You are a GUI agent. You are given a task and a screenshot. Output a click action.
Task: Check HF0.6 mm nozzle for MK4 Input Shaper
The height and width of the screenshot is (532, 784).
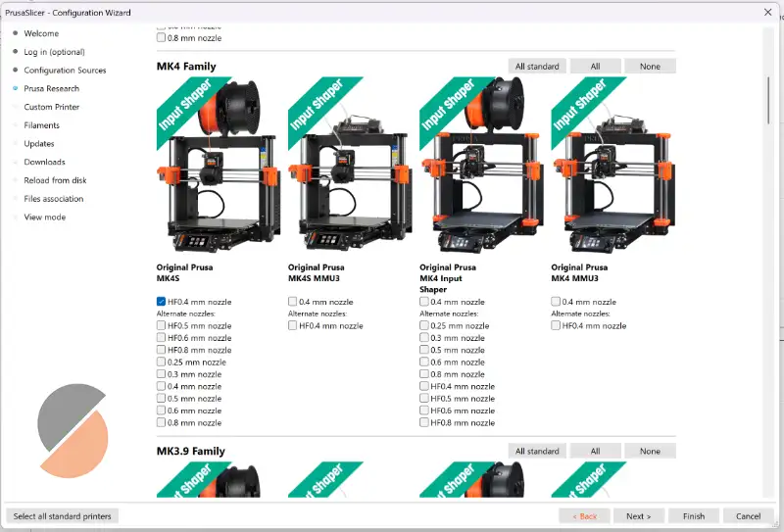click(424, 410)
